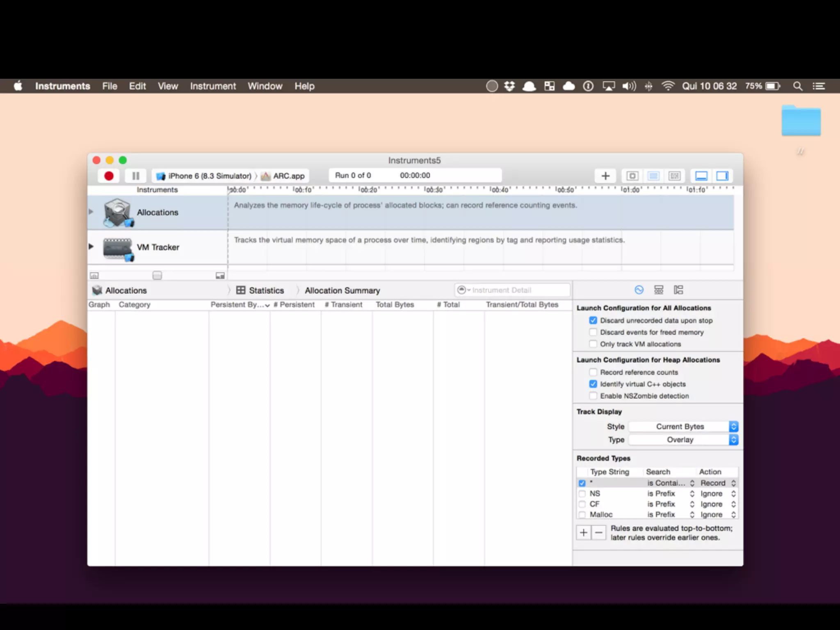
Task: Click Allocation Summary in the path bar
Action: pos(342,290)
